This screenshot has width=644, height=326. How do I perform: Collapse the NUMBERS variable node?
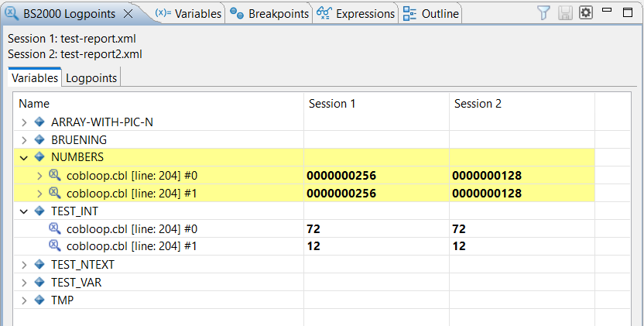pos(24,157)
